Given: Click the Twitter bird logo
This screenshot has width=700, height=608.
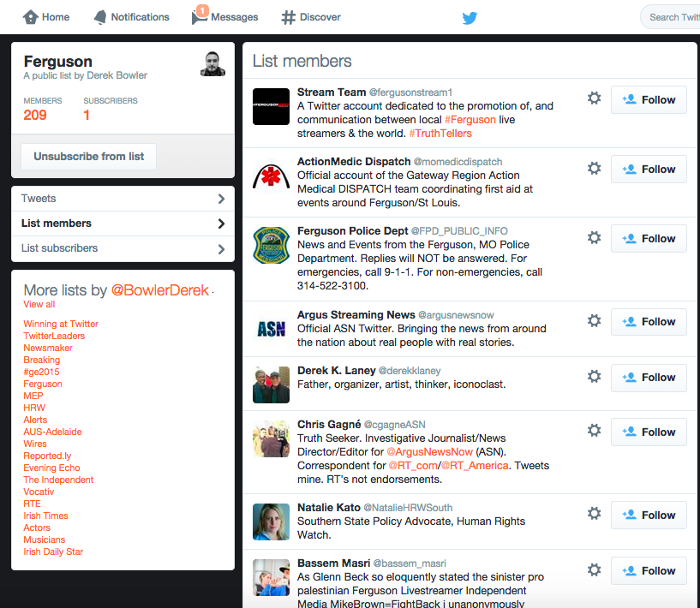Looking at the screenshot, I should pos(470,18).
